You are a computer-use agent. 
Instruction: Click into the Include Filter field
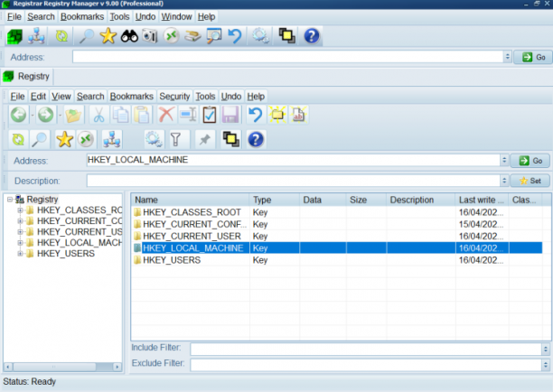(366, 349)
